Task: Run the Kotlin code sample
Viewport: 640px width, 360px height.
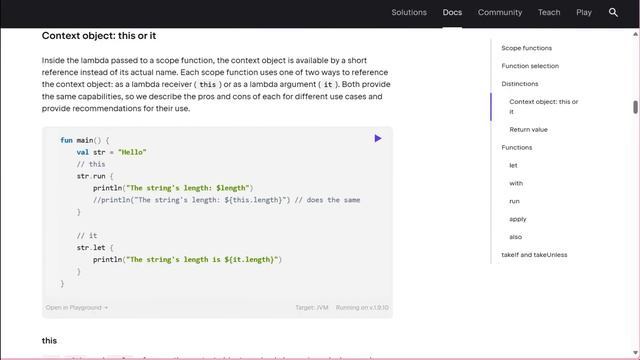Action: tap(378, 138)
